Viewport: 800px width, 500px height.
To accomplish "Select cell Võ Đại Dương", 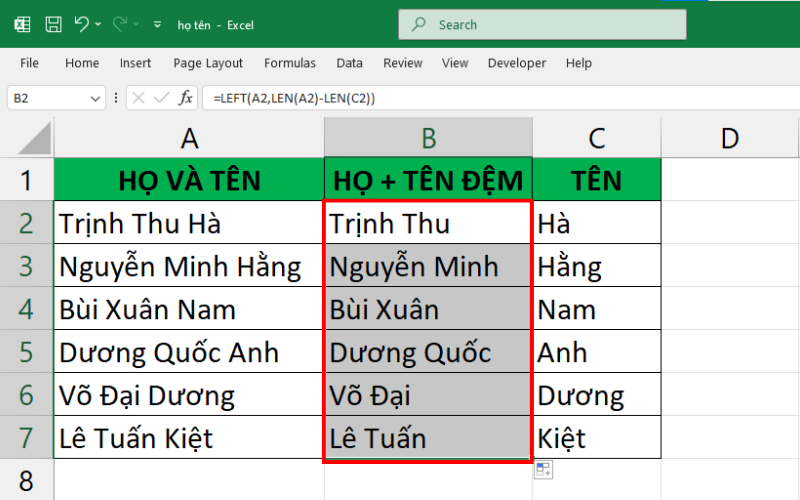I will coord(189,394).
